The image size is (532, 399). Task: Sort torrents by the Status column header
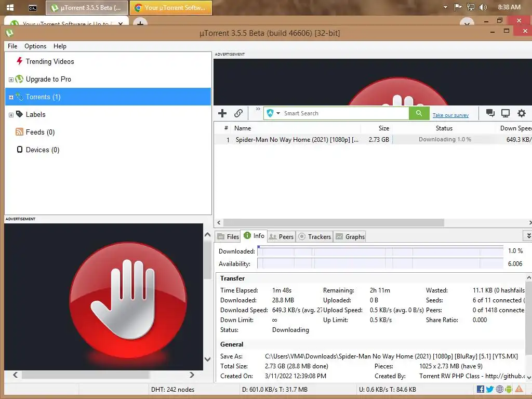tap(444, 128)
